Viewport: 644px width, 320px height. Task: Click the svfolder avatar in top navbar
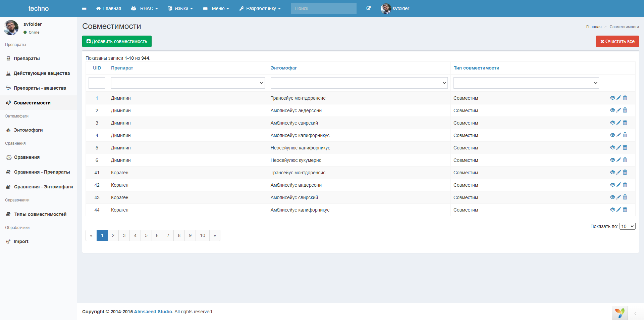click(x=386, y=8)
